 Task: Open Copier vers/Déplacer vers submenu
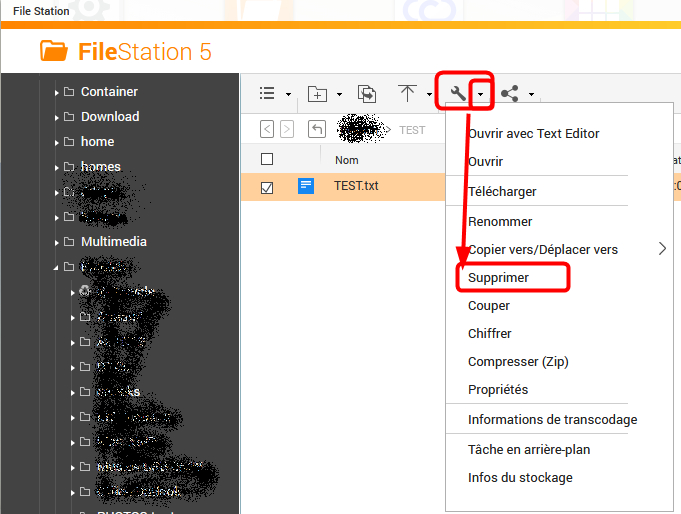coord(543,249)
